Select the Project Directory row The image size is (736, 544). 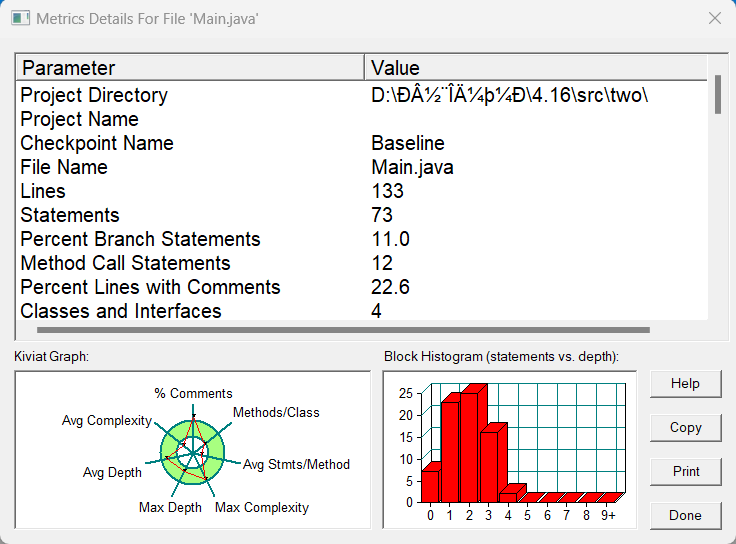point(362,95)
